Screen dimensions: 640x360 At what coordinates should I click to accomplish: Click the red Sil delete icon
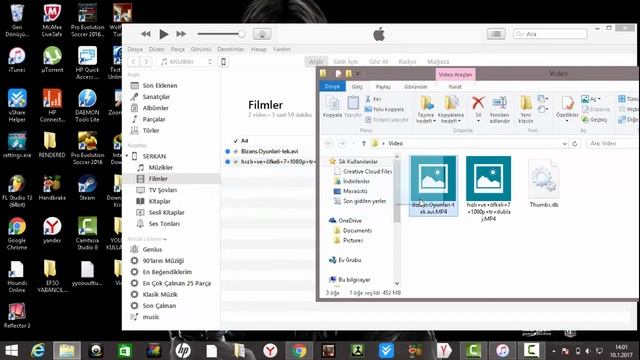[478, 103]
